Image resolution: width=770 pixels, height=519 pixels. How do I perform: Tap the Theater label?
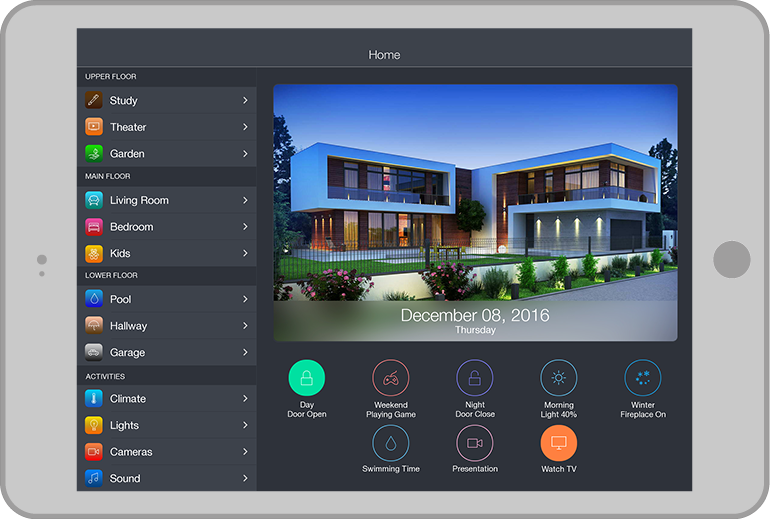point(128,127)
